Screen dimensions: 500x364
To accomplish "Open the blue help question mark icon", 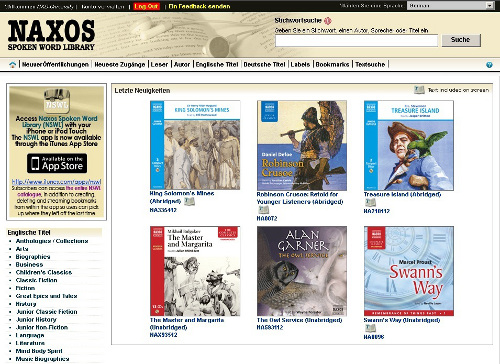I will click(489, 65).
